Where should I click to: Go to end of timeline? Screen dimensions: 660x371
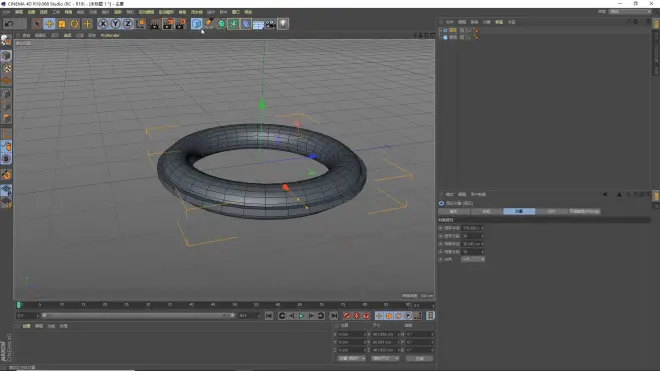point(333,316)
